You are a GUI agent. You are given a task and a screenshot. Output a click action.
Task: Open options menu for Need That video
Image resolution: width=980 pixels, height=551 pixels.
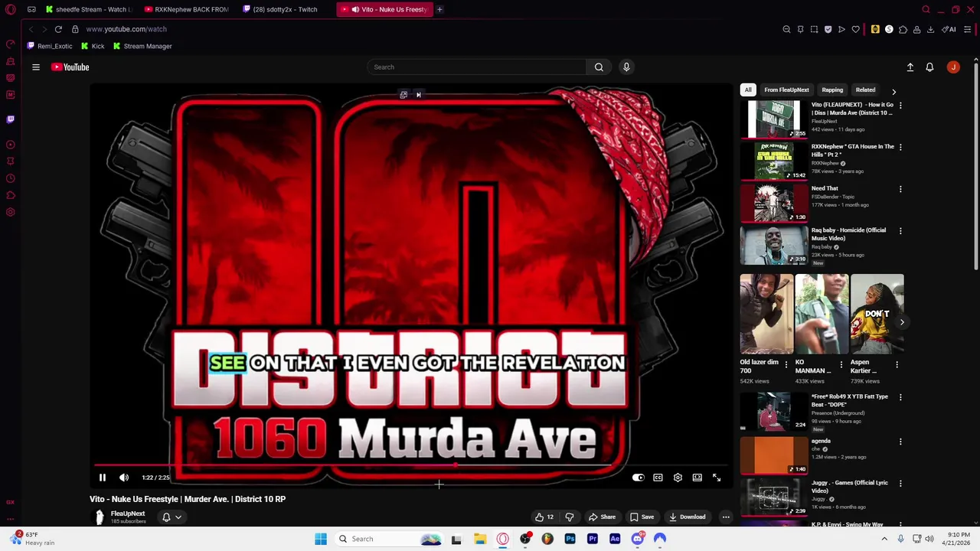(900, 189)
